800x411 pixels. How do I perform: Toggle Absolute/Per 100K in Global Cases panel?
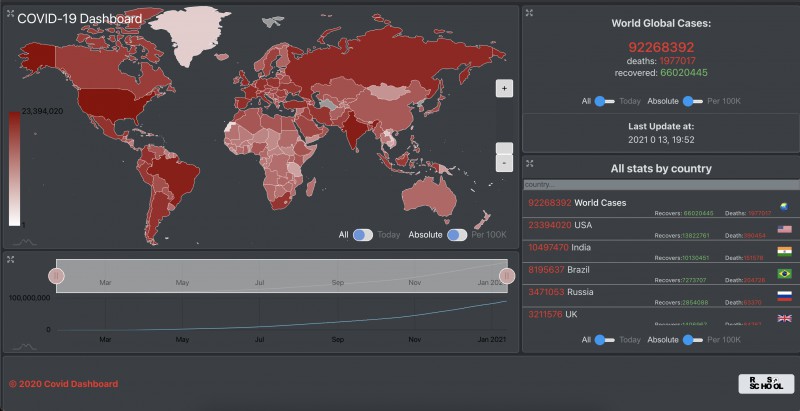(x=692, y=101)
